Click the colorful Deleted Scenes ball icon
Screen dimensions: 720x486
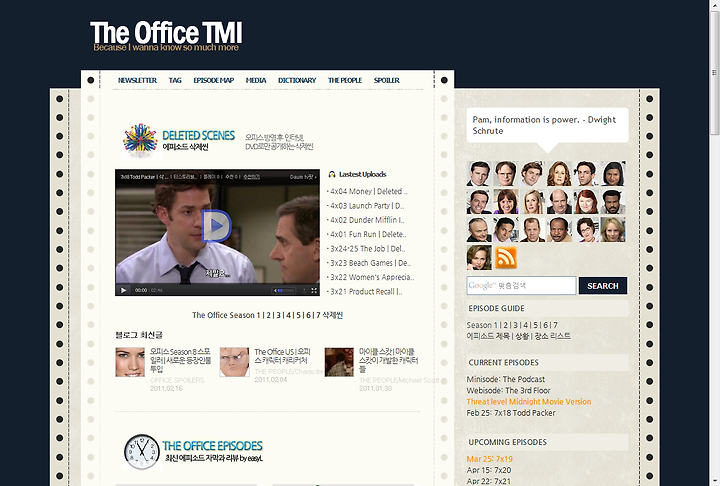click(x=140, y=140)
